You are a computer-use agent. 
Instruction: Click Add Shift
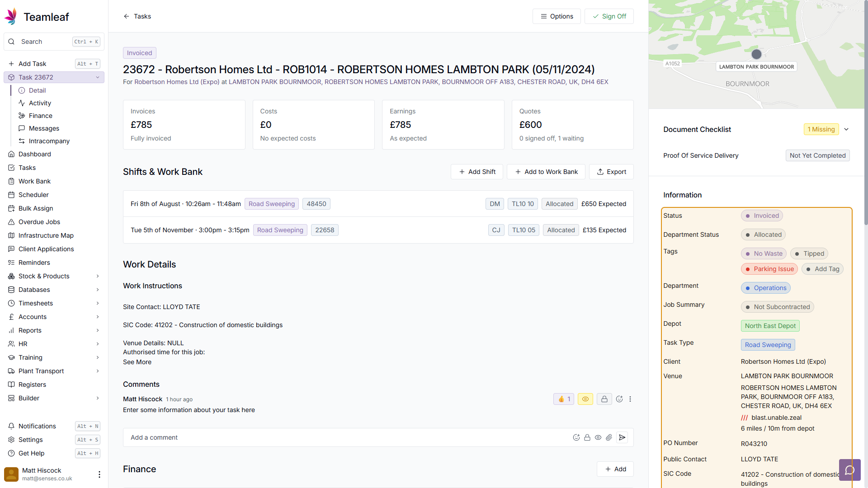click(477, 172)
